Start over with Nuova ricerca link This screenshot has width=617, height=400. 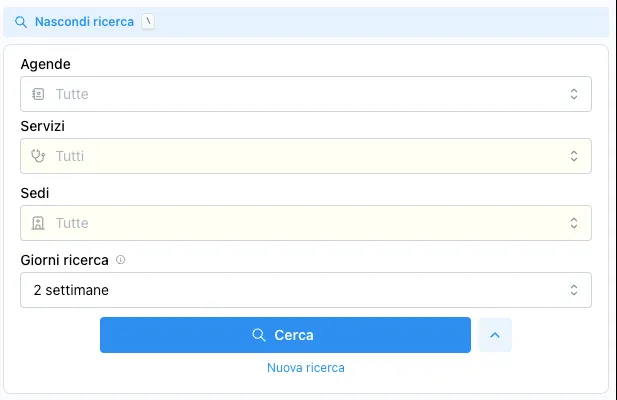point(306,368)
